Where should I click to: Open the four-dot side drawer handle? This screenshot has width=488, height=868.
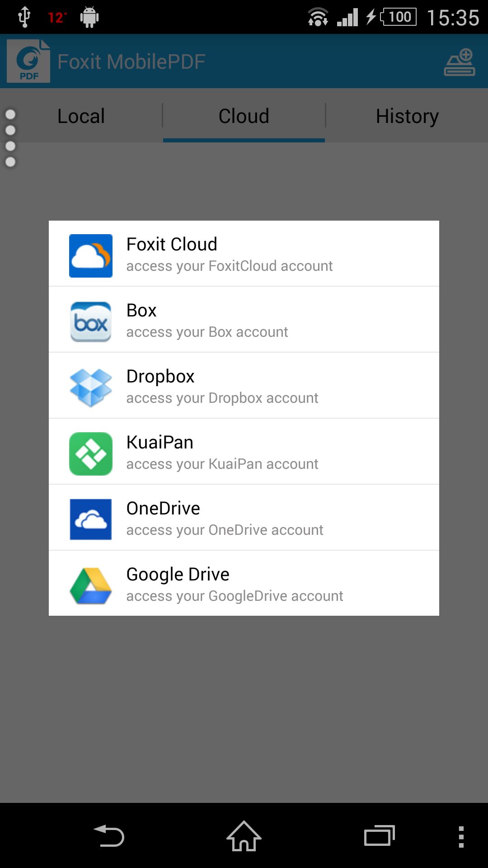(x=10, y=138)
